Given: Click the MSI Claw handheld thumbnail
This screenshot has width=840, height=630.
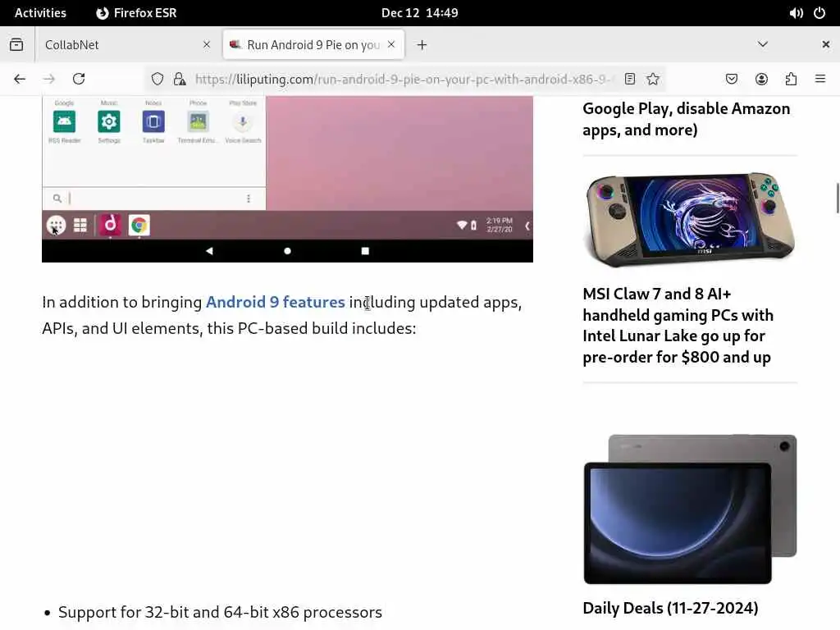Looking at the screenshot, I should point(690,219).
